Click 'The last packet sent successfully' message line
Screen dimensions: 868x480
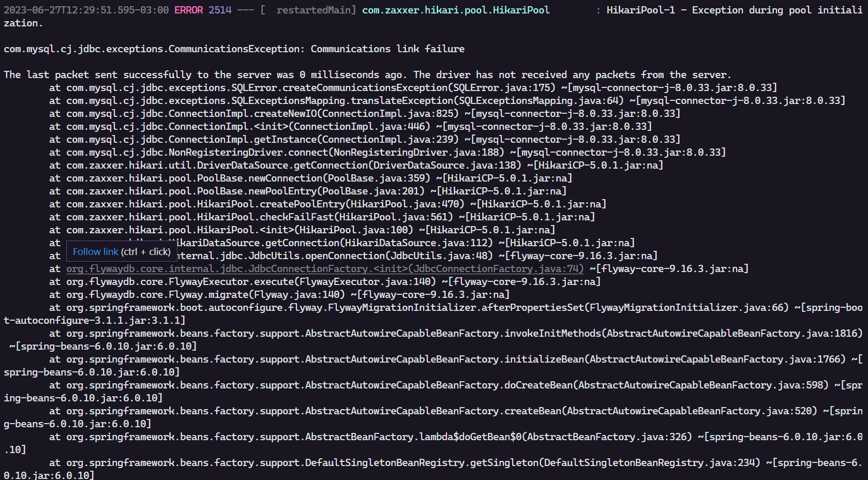367,74
